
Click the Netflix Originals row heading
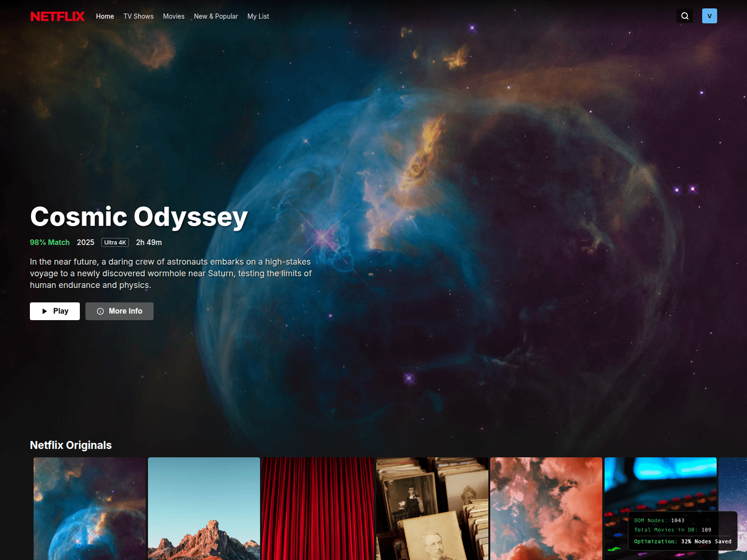click(x=71, y=445)
